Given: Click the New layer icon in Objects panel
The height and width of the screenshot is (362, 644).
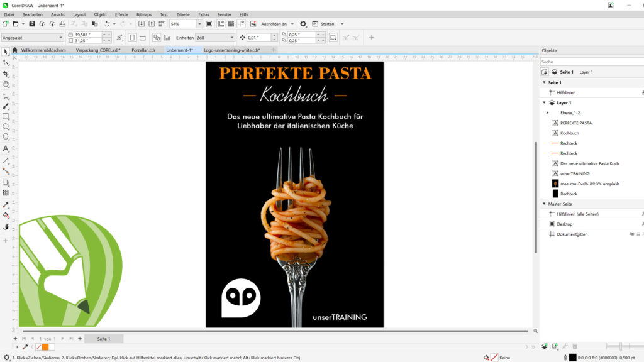Looking at the screenshot, I should click(x=545, y=346).
